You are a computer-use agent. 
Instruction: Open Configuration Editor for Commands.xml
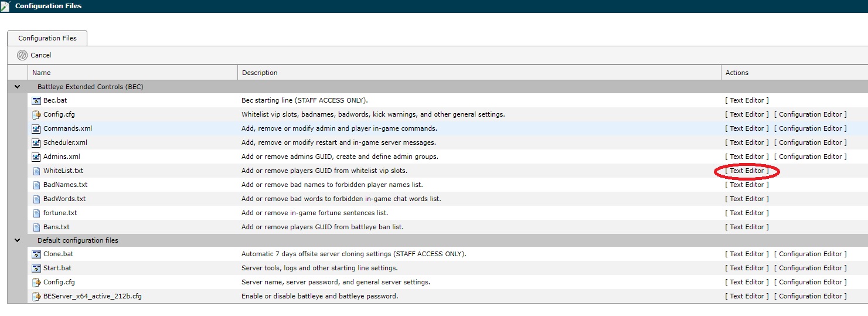pyautogui.click(x=810, y=128)
